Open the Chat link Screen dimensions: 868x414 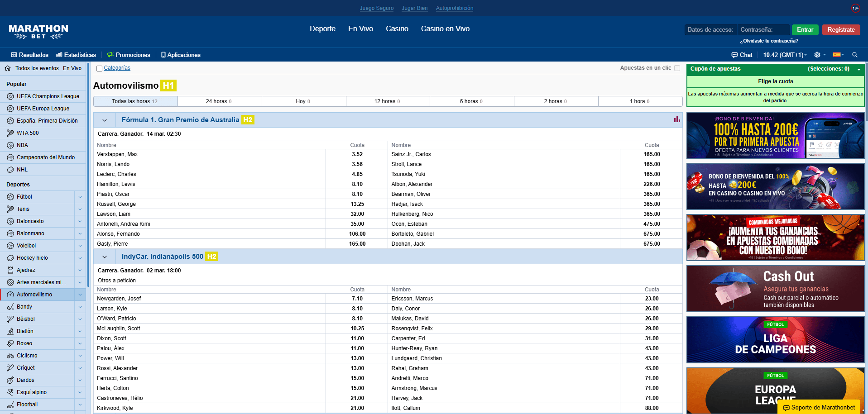click(742, 55)
